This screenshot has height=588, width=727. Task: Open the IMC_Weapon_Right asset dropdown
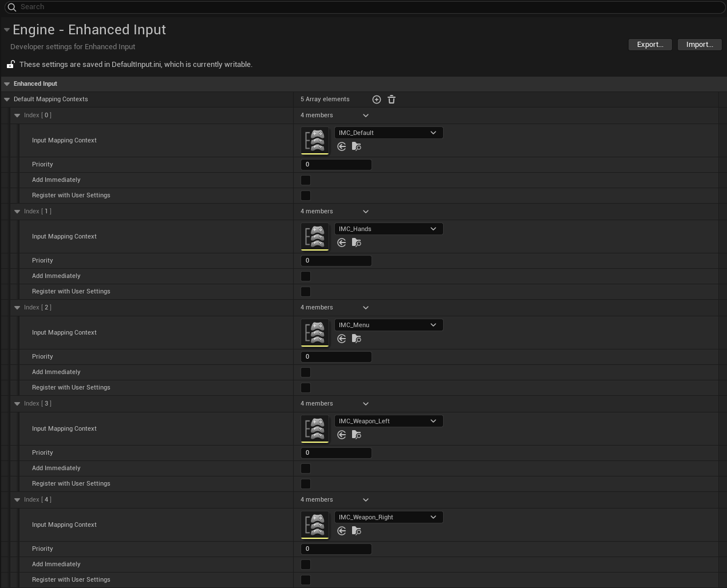pyautogui.click(x=389, y=517)
